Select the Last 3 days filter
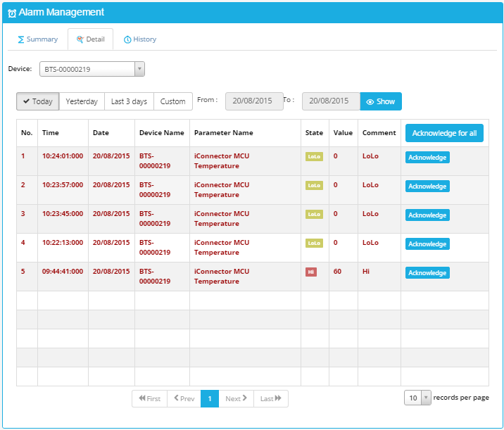The width and height of the screenshot is (504, 430). [x=129, y=101]
